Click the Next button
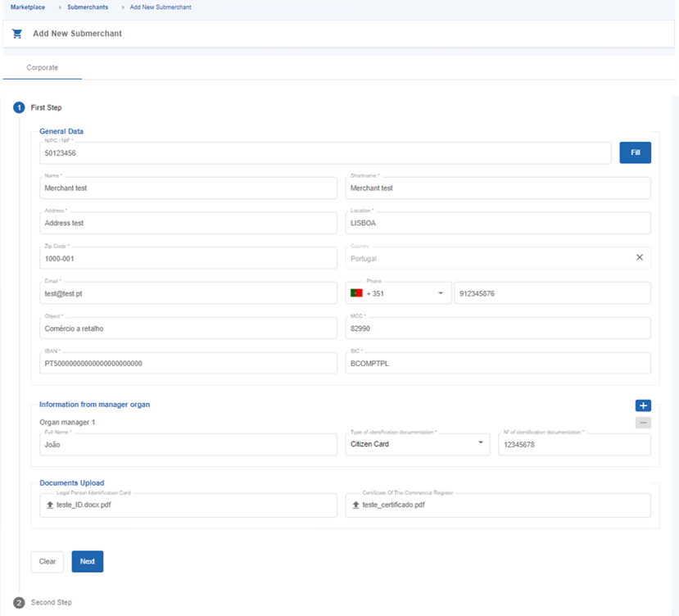 click(x=87, y=561)
